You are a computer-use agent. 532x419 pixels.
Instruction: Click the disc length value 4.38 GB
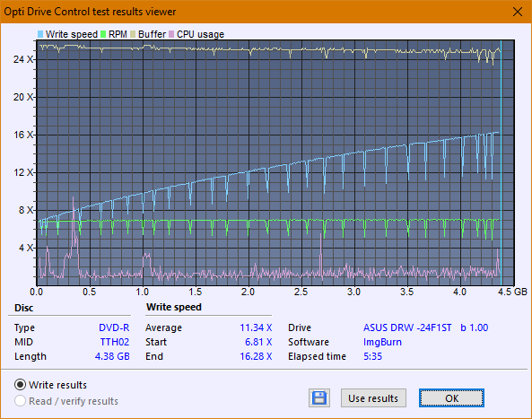(112, 356)
